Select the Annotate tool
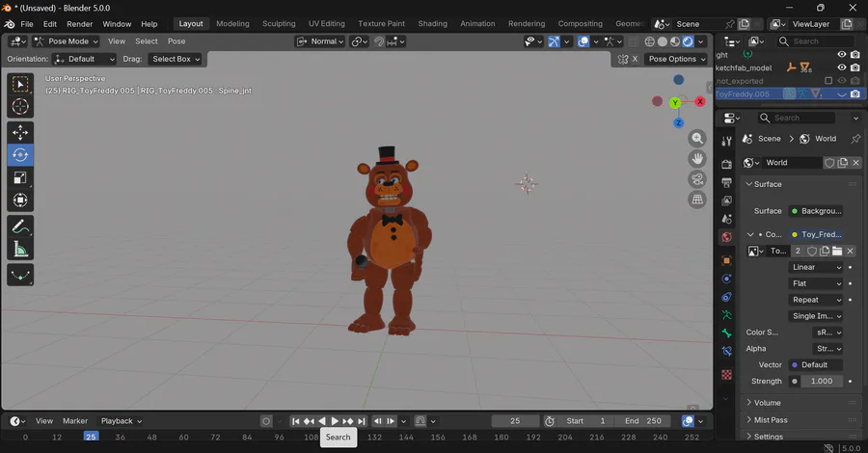868x453 pixels. (20, 226)
